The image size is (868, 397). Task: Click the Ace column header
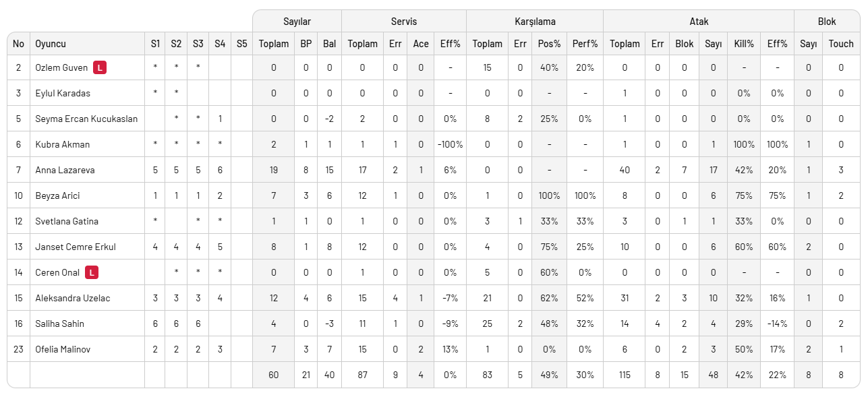pyautogui.click(x=421, y=44)
